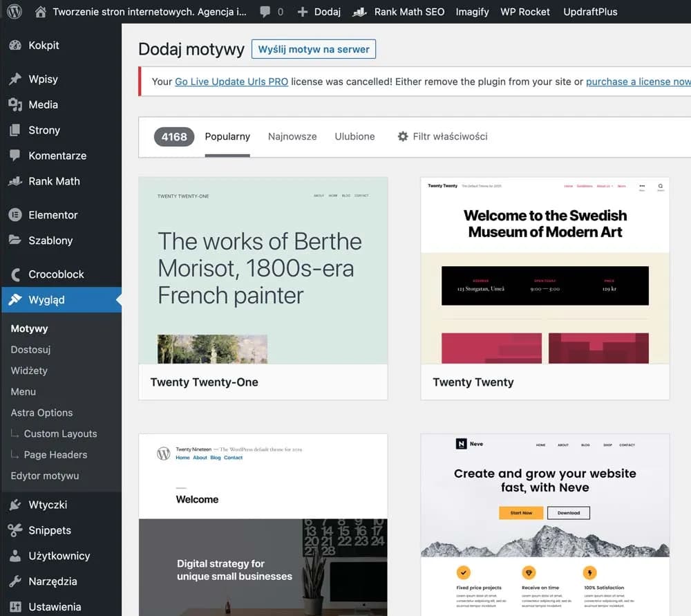Click the Elementor icon in the sidebar
The height and width of the screenshot is (616, 691).
click(x=15, y=215)
